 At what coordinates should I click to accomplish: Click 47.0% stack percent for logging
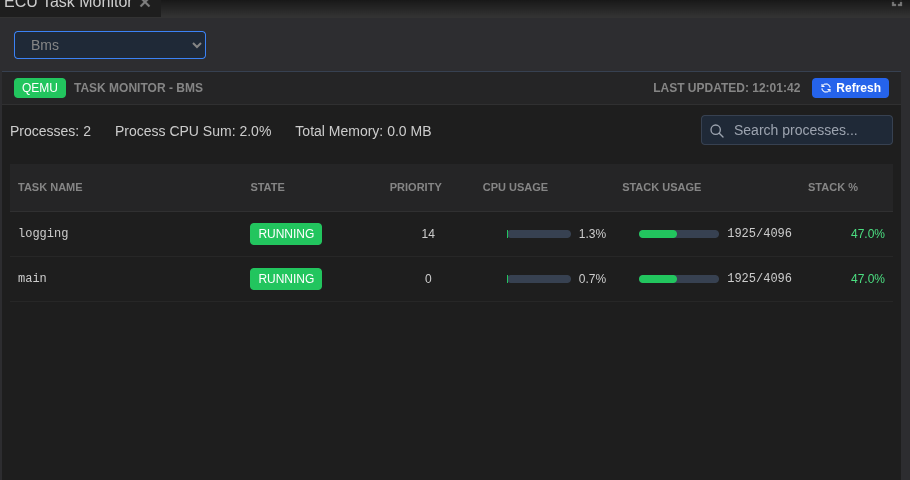868,234
